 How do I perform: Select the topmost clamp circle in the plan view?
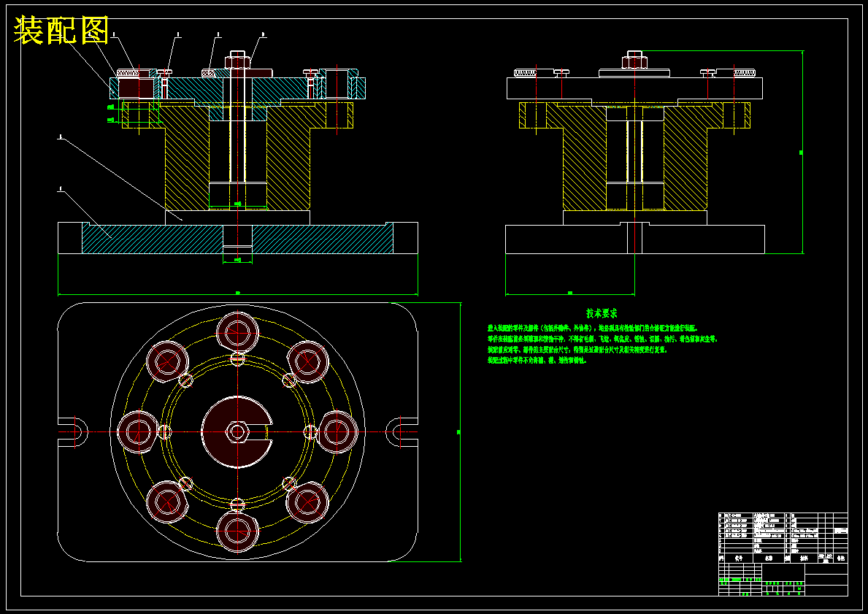click(x=237, y=333)
